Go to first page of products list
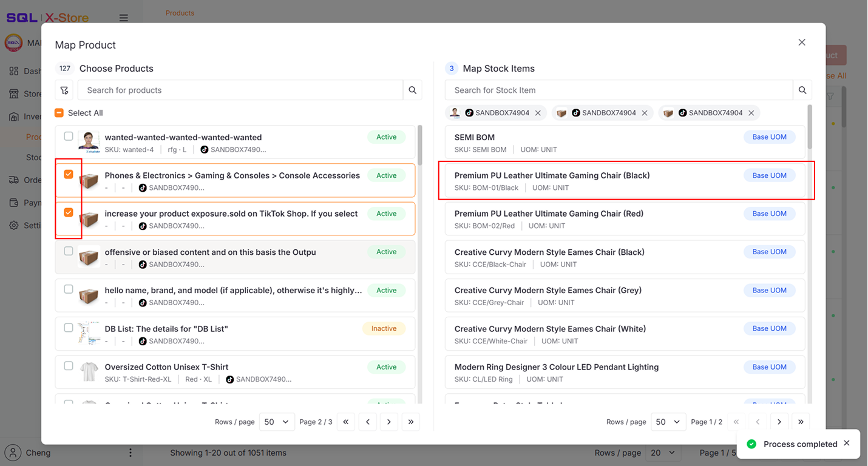The image size is (868, 466). click(346, 422)
